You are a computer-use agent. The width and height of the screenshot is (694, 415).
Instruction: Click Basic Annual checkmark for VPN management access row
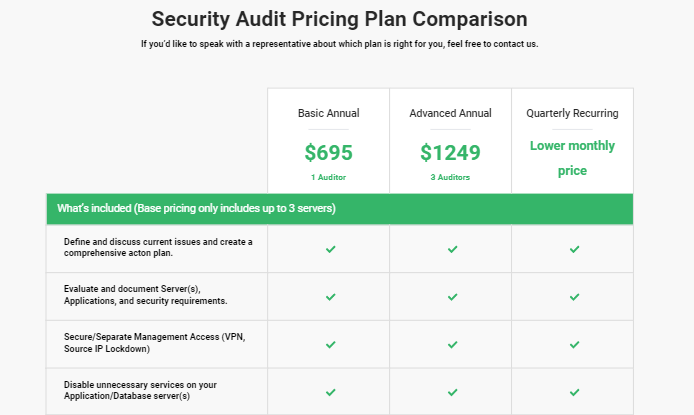(x=330, y=344)
